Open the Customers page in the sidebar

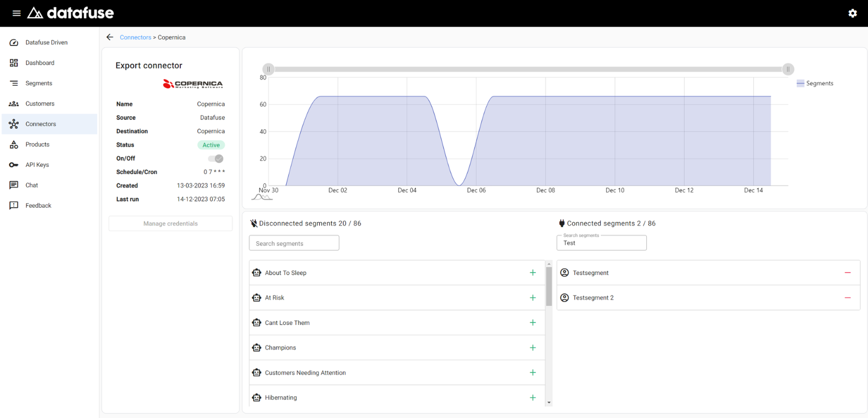click(40, 104)
